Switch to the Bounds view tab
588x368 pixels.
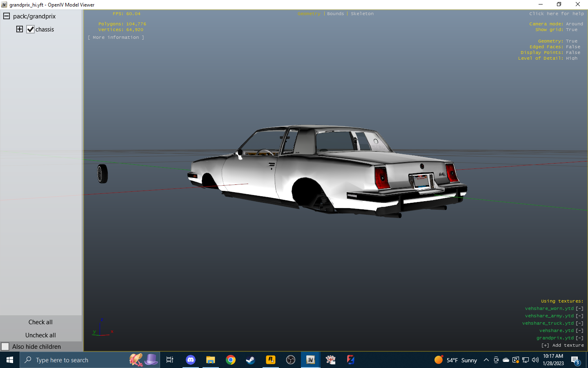point(335,14)
